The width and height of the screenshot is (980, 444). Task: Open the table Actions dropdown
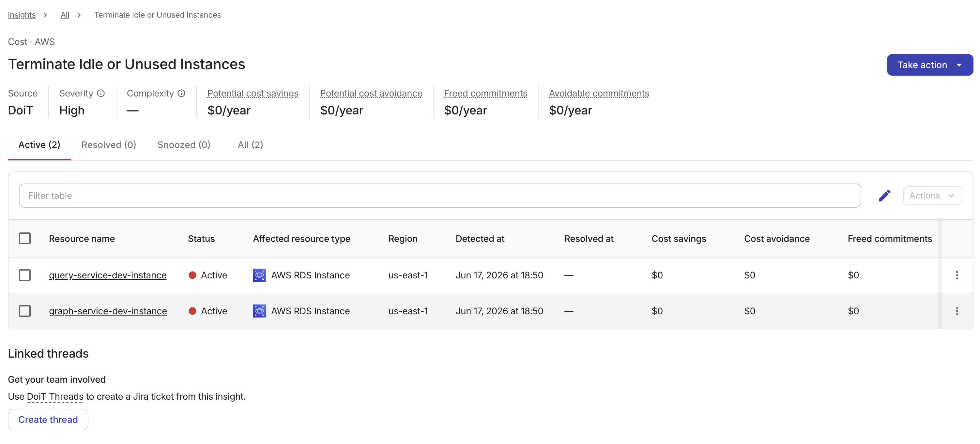coord(932,196)
